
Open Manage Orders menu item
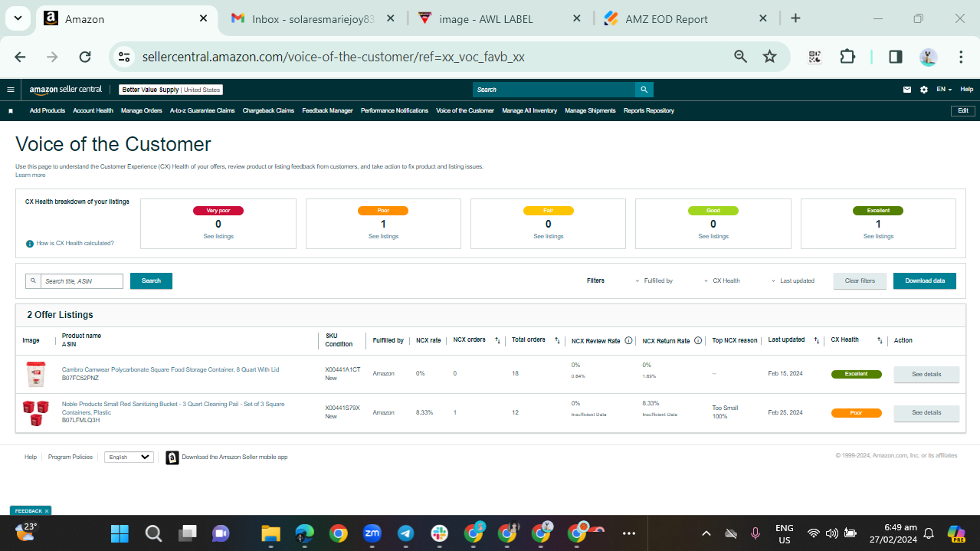(x=142, y=111)
